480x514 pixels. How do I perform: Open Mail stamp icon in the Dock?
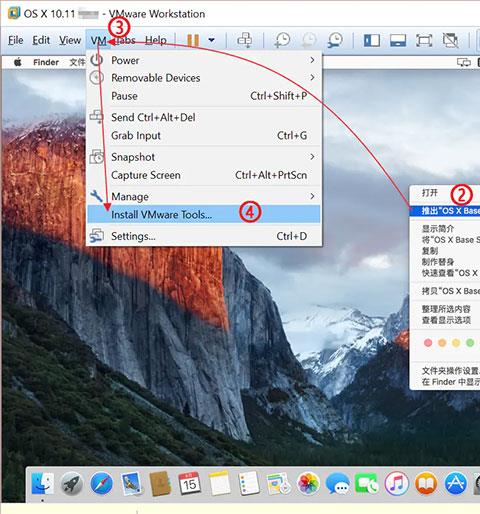pyautogui.click(x=131, y=483)
